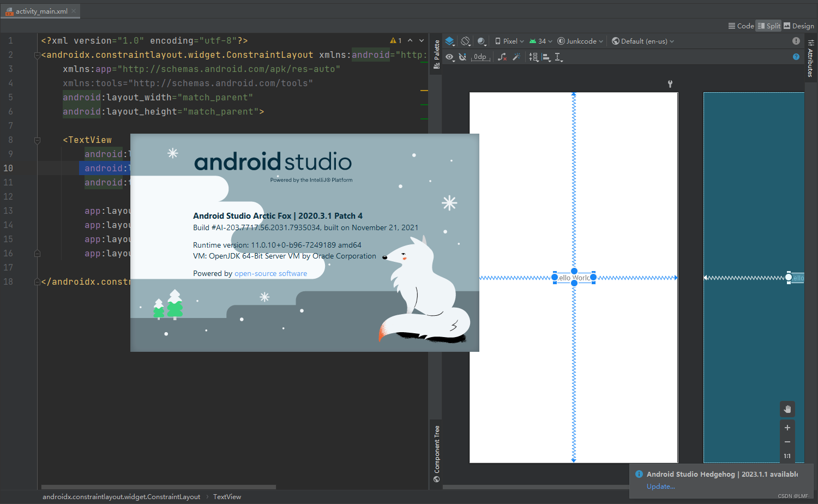818x504 pixels.
Task: Open the Component Tree side panel
Action: pyautogui.click(x=436, y=454)
